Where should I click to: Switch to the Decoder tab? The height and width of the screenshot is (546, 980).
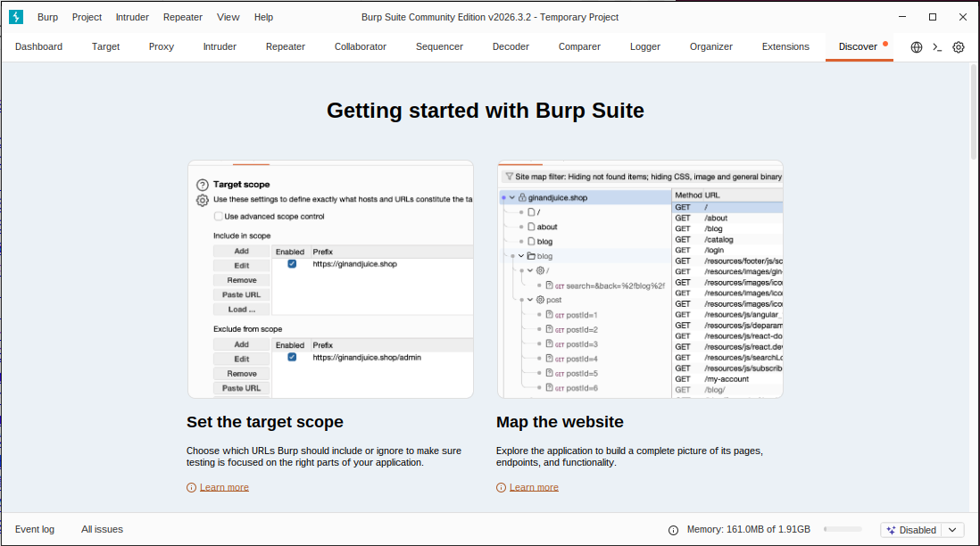point(511,47)
